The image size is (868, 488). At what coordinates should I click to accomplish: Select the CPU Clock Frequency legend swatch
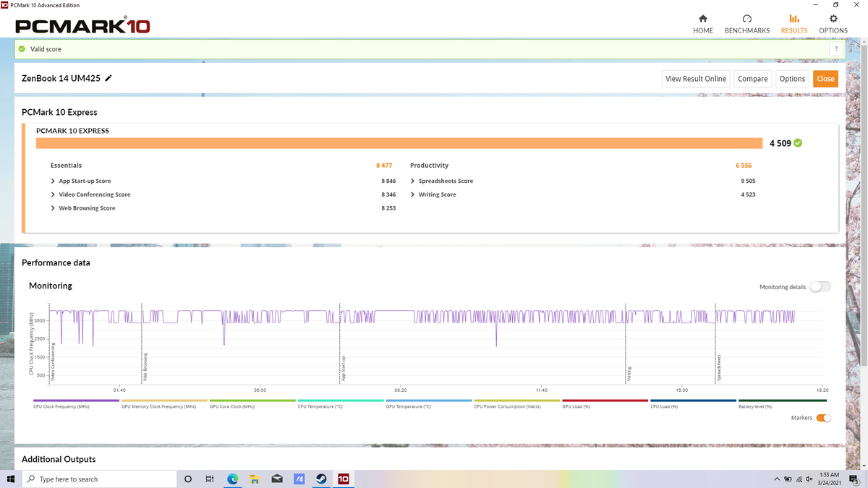click(x=77, y=401)
